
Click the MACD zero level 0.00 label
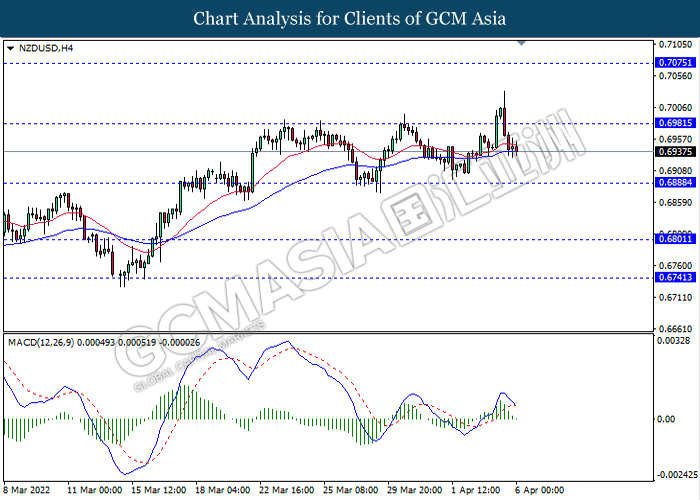click(667, 419)
